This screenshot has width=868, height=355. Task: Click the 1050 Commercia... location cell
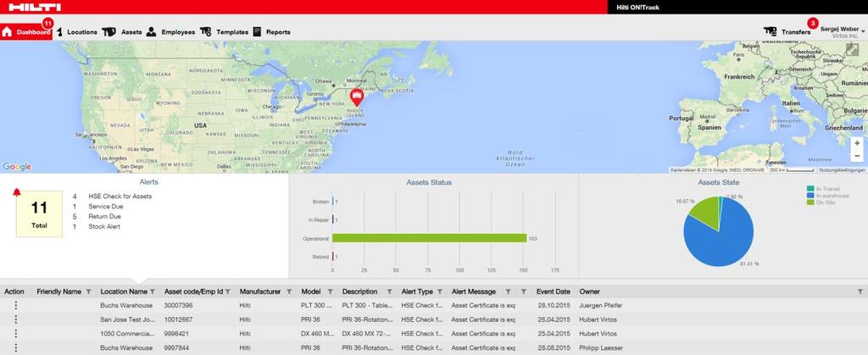click(x=126, y=334)
